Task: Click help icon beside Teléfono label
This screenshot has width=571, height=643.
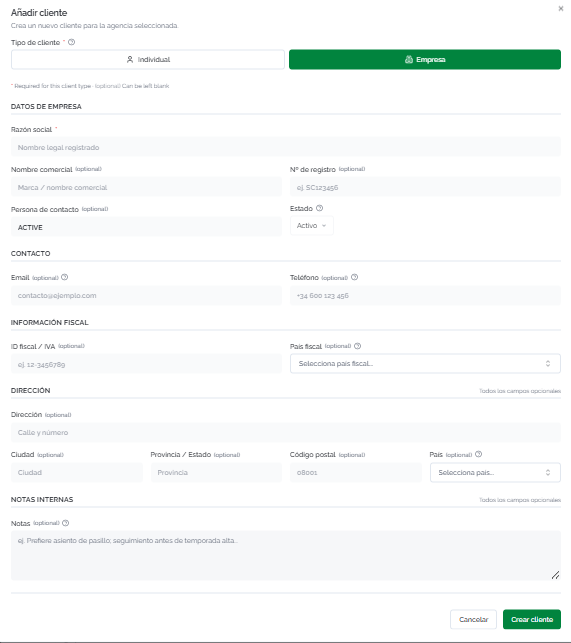Action: pos(355,277)
